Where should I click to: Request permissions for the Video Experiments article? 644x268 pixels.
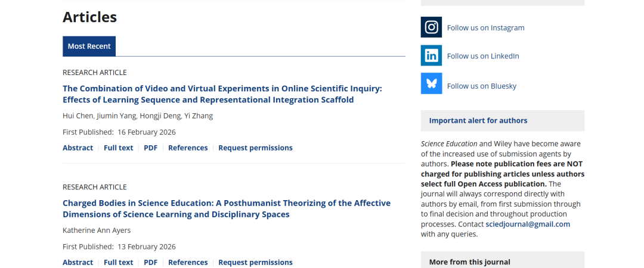point(255,148)
